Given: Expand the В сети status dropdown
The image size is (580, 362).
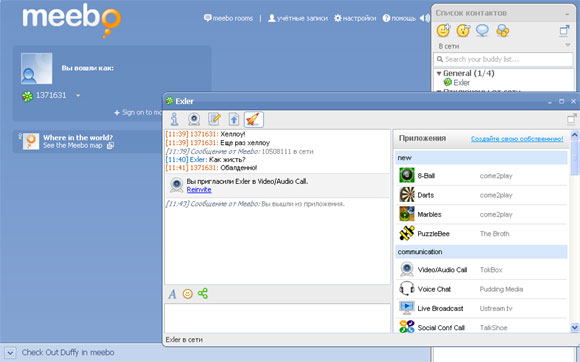Looking at the screenshot, I should (568, 45).
